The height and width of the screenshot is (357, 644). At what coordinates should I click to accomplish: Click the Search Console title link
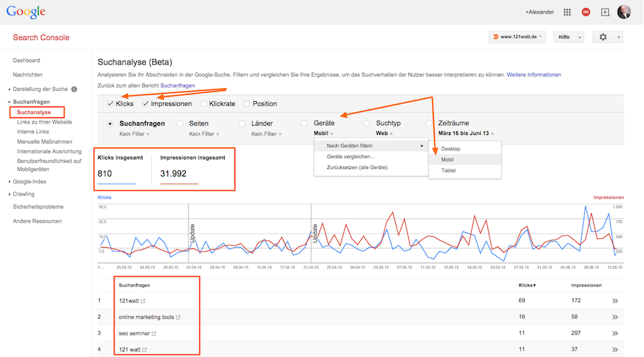tap(41, 37)
